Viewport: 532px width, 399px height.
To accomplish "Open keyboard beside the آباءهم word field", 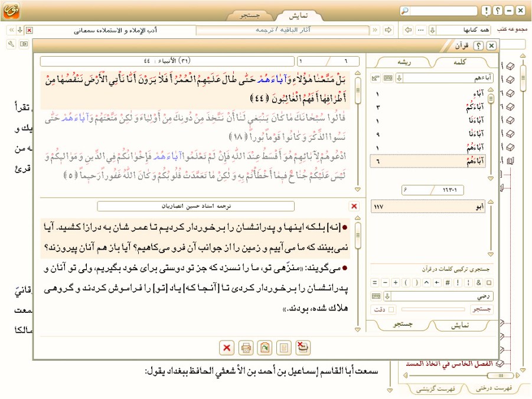I will [388, 79].
